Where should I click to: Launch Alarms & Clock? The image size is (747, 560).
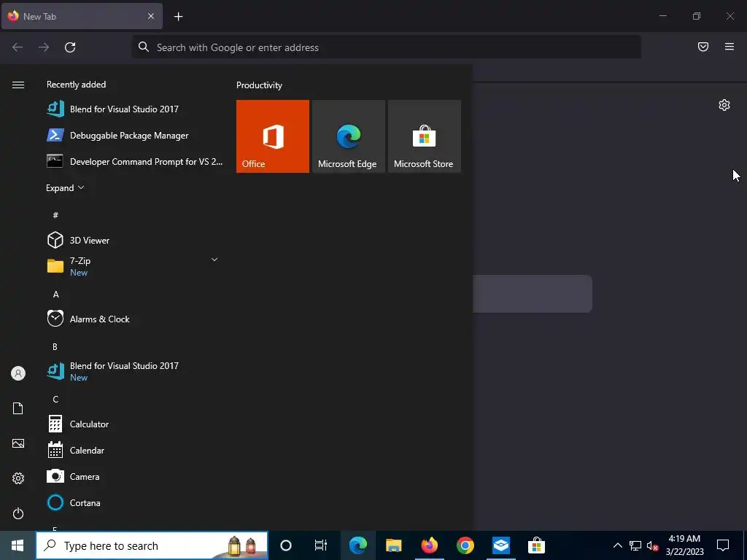tap(135, 319)
